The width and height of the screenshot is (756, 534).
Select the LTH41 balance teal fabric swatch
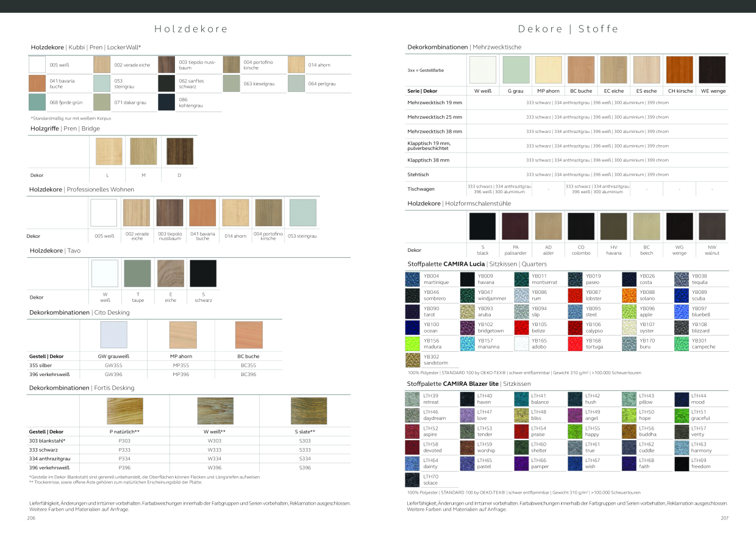point(521,399)
